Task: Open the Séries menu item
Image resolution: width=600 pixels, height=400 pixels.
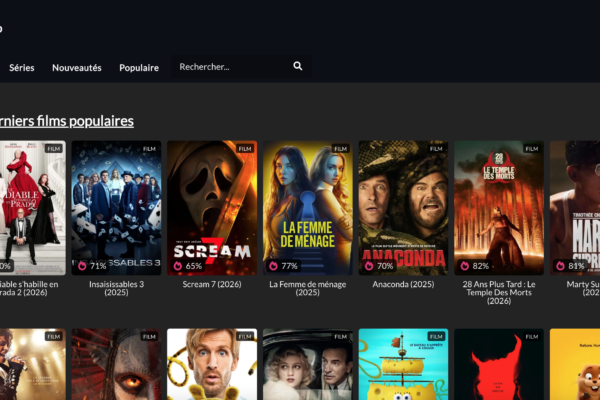Action: click(x=22, y=68)
